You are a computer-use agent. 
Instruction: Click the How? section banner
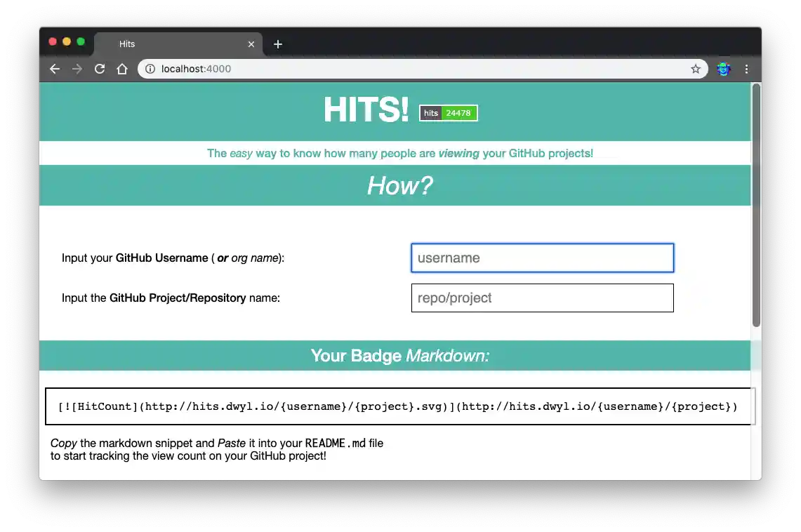tap(399, 185)
